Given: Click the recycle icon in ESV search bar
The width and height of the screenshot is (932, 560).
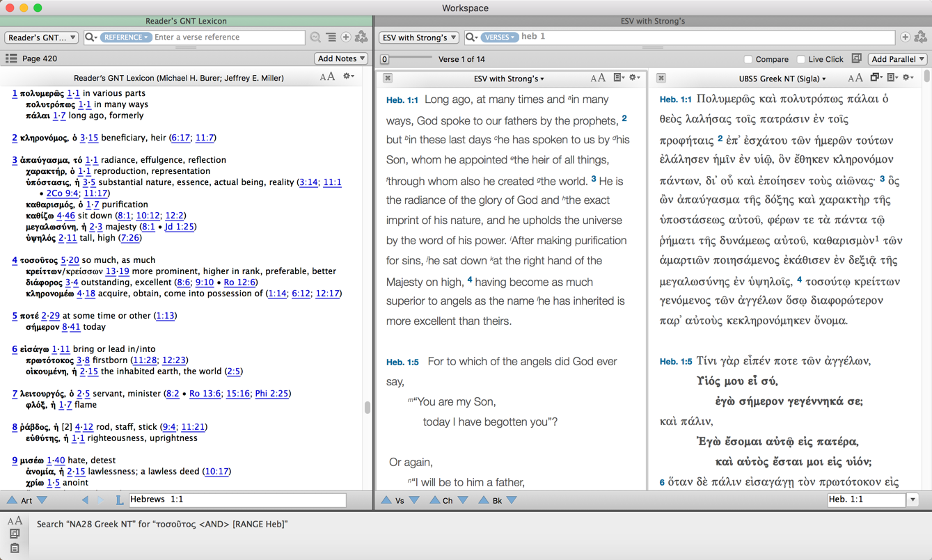Looking at the screenshot, I should click(x=920, y=38).
